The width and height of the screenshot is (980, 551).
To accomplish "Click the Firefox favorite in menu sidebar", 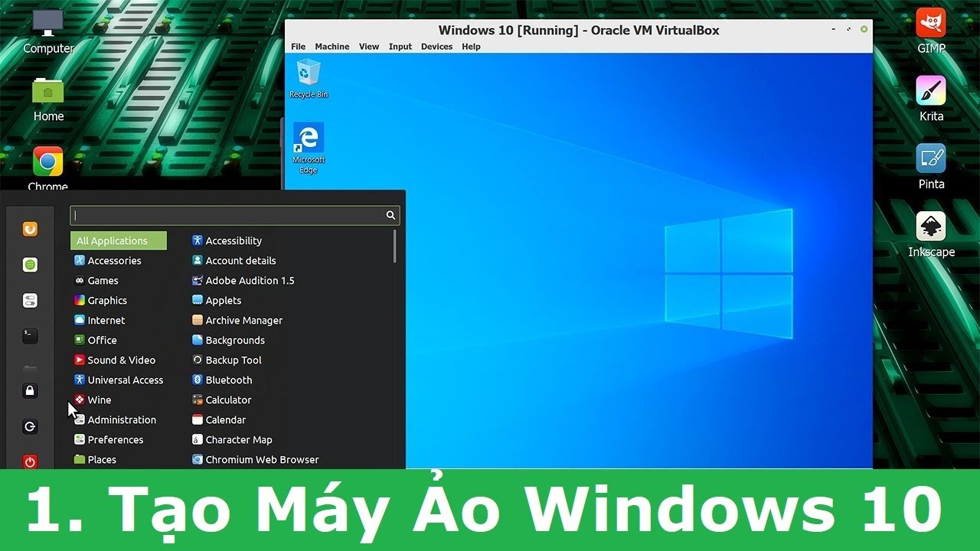I will pyautogui.click(x=30, y=229).
